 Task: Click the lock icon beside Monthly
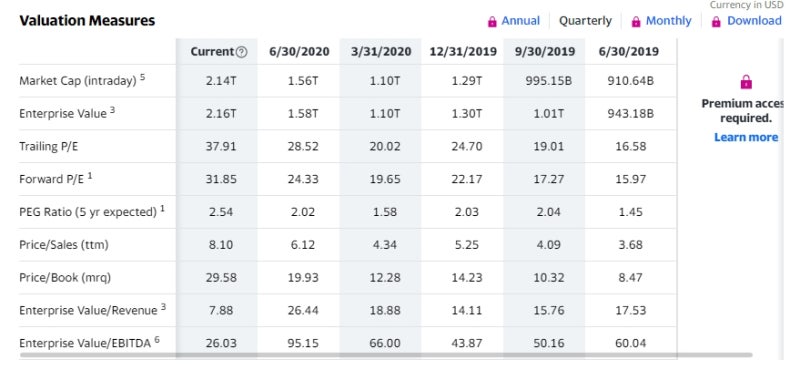(x=636, y=21)
